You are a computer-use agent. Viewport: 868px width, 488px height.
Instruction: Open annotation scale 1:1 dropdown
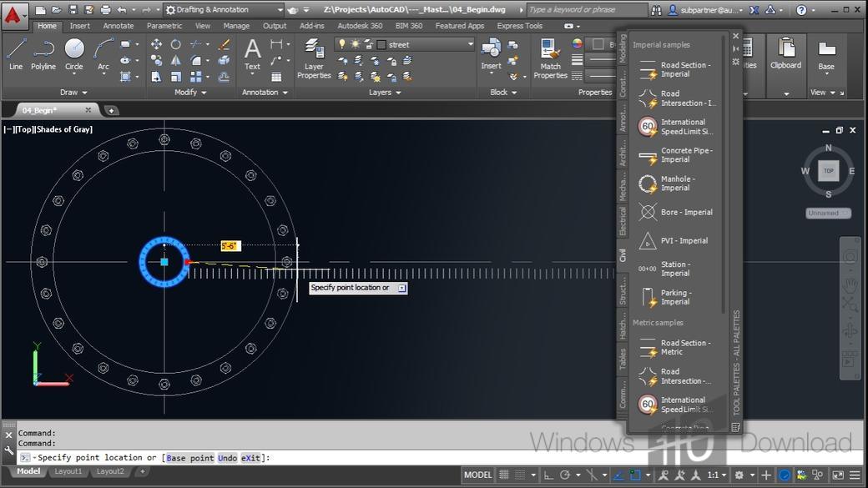pos(716,475)
